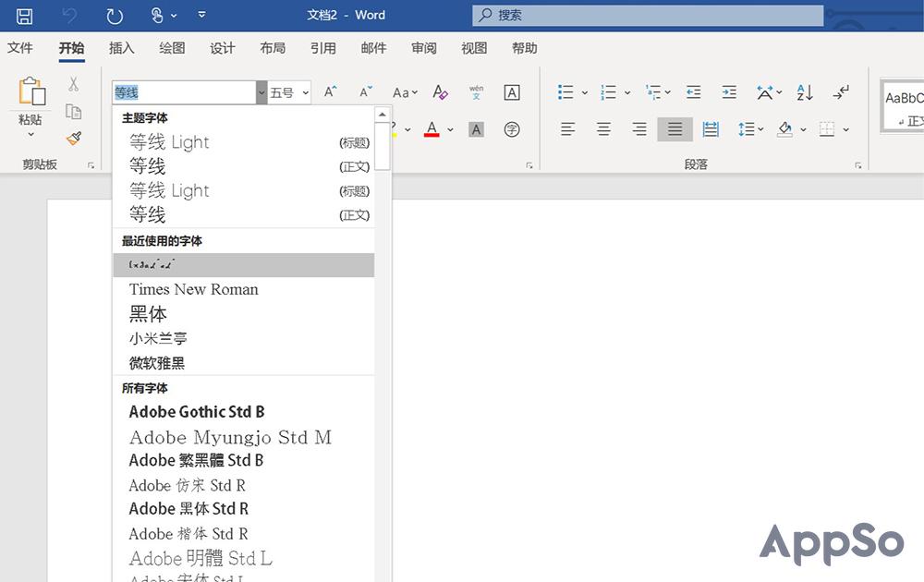This screenshot has height=582, width=924.
Task: Select Adobe Gothic Std B font
Action: click(x=243, y=412)
